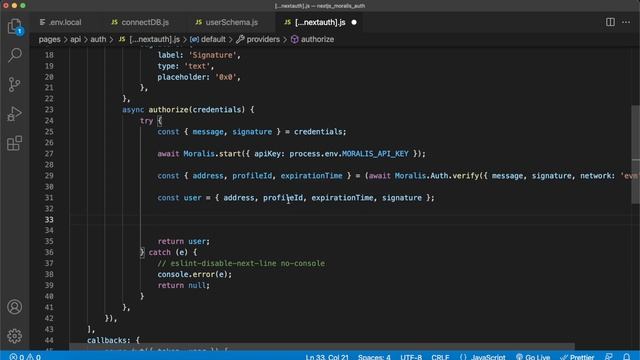The image size is (640, 360).
Task: Switch to the .env.local tab
Action: pyautogui.click(x=60, y=22)
